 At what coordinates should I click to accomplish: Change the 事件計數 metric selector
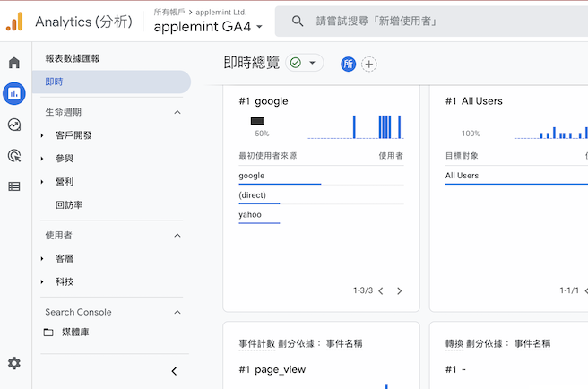(257, 343)
